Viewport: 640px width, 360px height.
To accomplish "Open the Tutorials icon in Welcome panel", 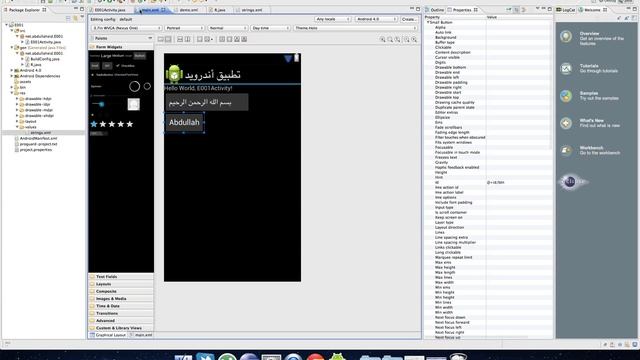I will pyautogui.click(x=566, y=69).
